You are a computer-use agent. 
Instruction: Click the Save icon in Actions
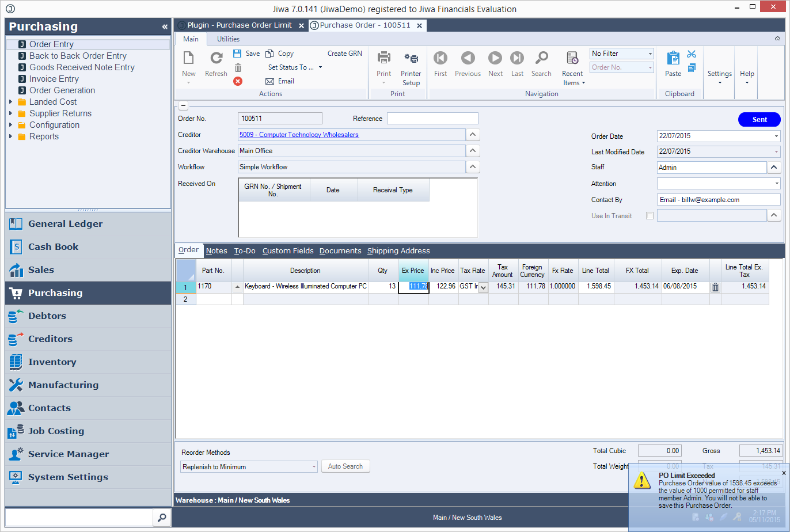click(237, 54)
